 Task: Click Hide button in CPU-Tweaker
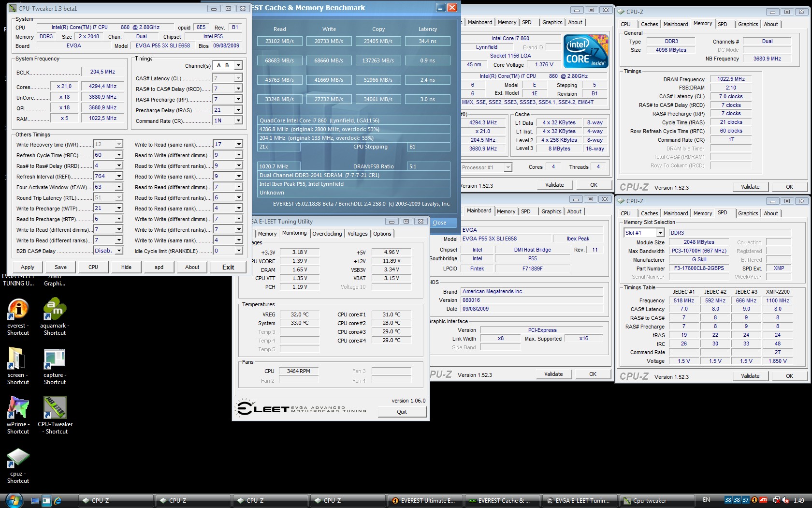point(126,267)
